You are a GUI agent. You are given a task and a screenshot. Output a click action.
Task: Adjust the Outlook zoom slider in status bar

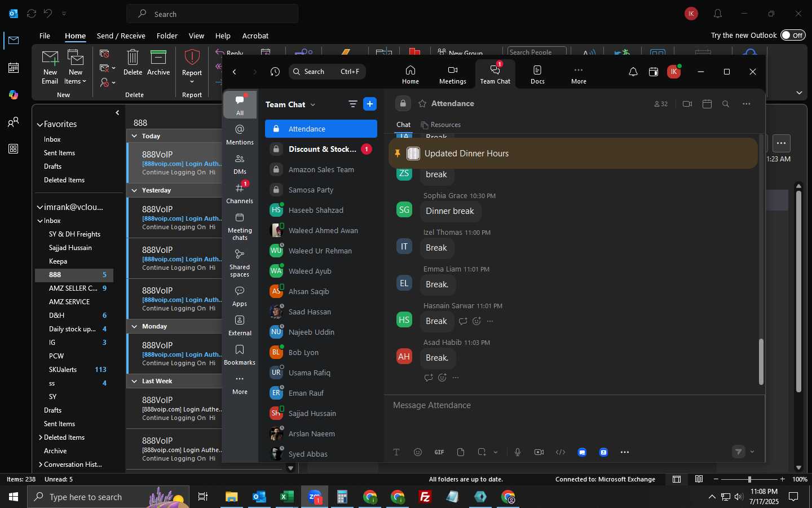(749, 479)
